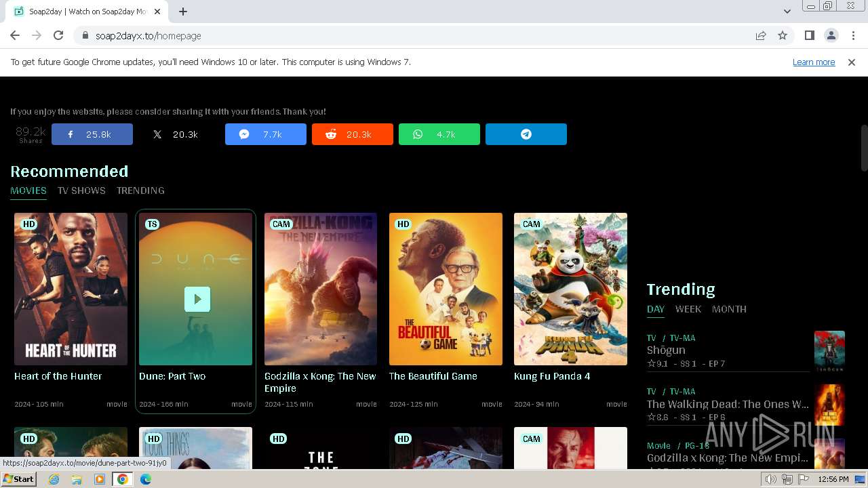Viewport: 868px width, 488px height.
Task: Share via Telegram button
Action: coord(526,134)
